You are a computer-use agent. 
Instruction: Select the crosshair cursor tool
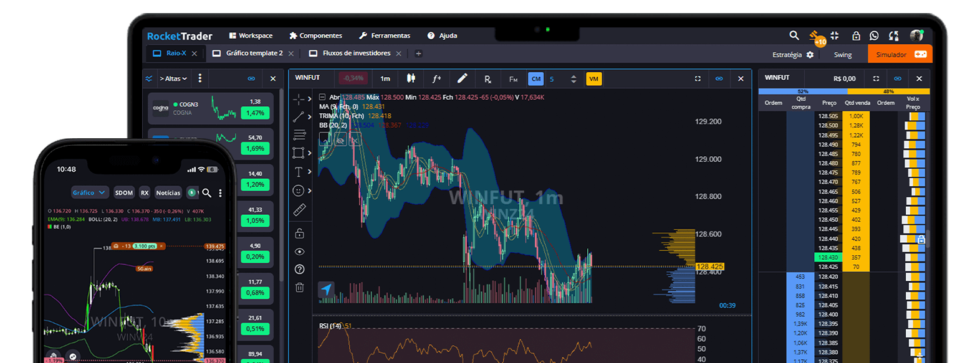tap(299, 99)
